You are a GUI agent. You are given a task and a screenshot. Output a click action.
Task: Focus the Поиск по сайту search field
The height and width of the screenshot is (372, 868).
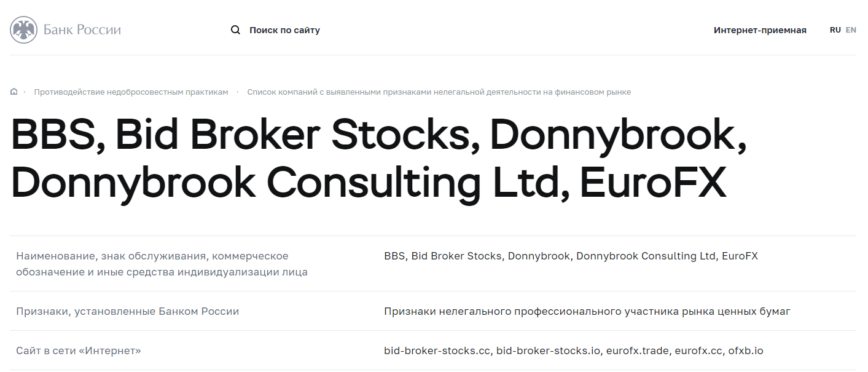coord(284,30)
